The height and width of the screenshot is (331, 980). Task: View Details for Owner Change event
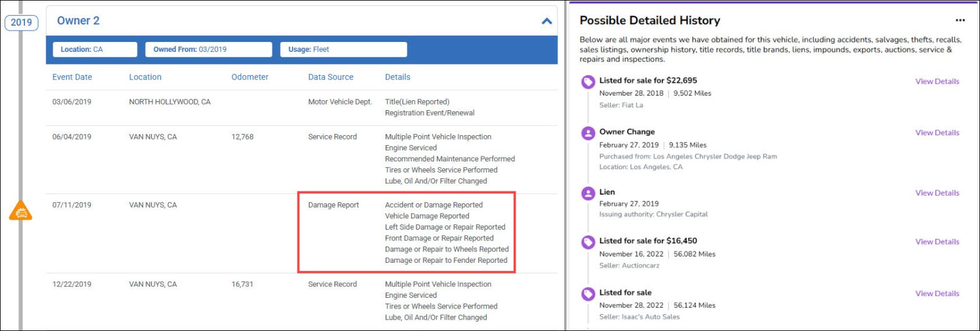tap(937, 133)
